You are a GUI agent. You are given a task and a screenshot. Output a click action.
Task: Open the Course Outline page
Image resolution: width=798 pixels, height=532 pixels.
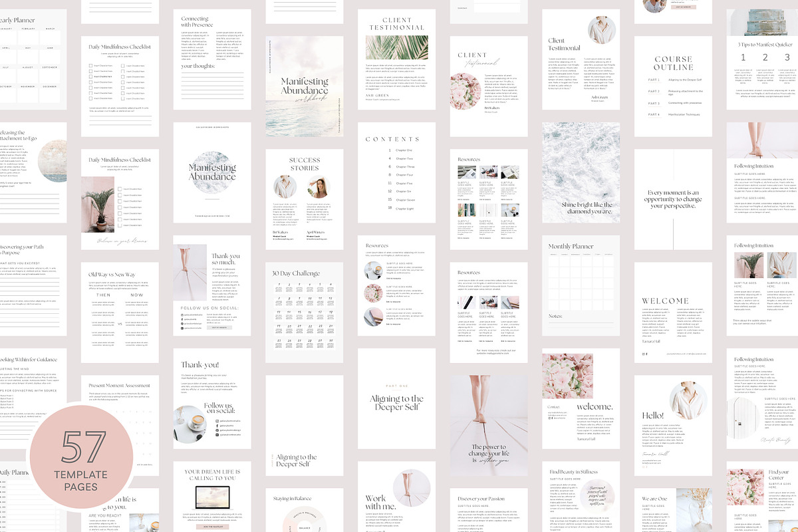click(x=673, y=86)
